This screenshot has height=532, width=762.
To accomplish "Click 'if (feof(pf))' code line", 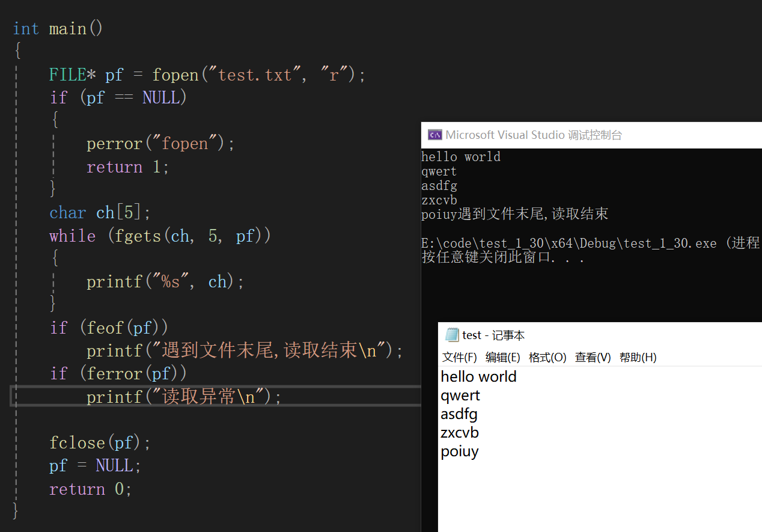I will click(109, 328).
